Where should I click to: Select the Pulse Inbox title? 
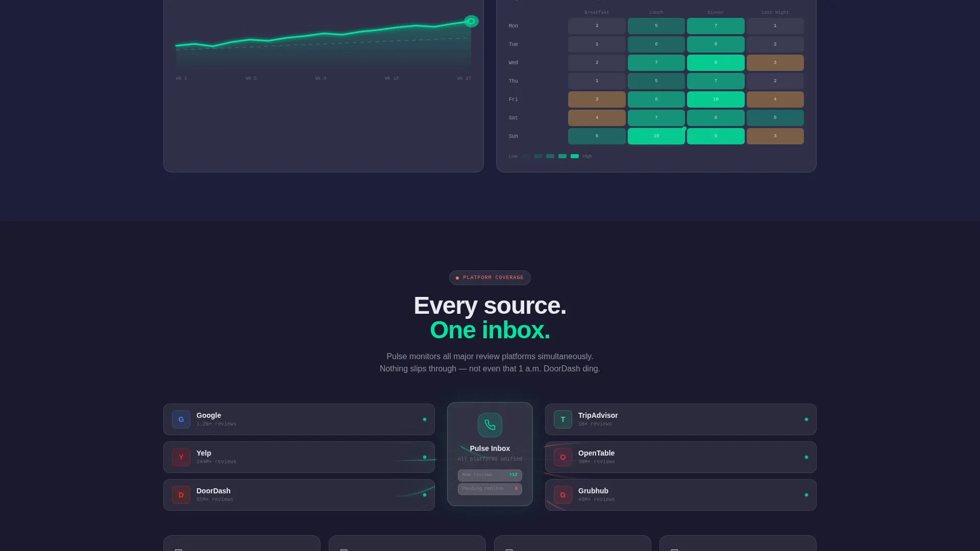(489, 448)
